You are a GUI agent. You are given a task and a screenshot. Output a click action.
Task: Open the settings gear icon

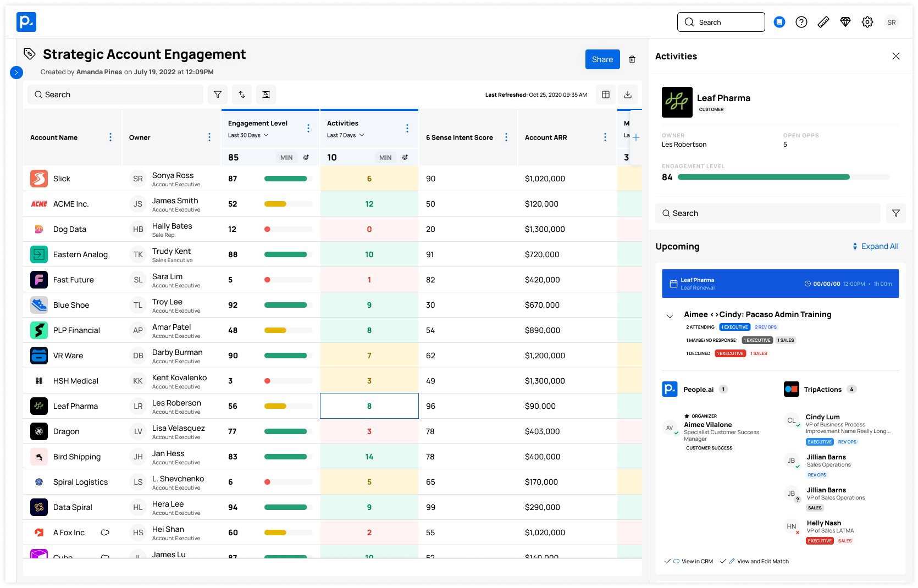867,22
